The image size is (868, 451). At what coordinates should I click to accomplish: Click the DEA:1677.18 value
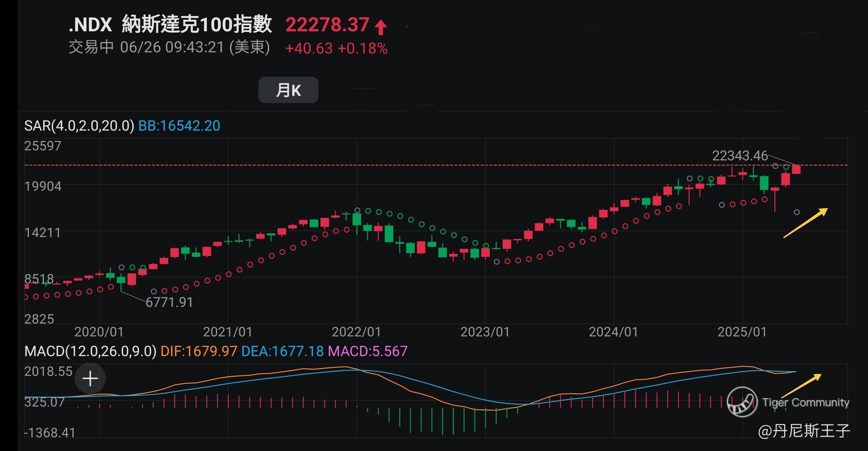coord(282,351)
